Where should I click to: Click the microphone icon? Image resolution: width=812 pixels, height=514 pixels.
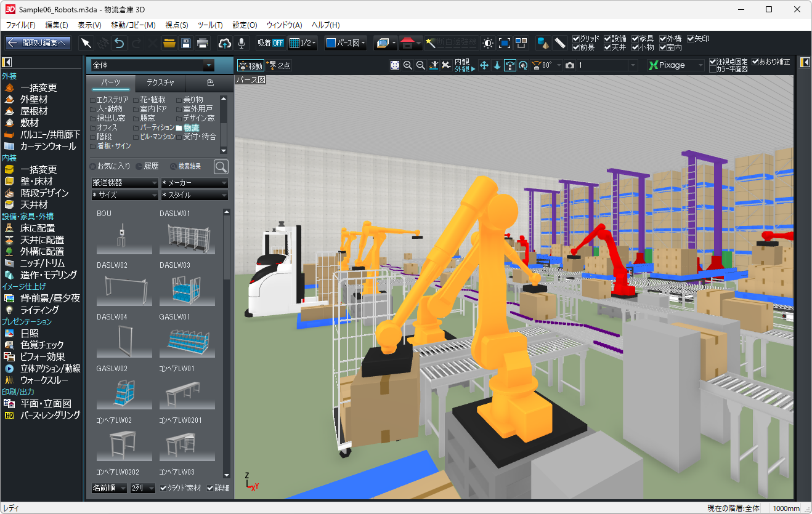click(242, 43)
